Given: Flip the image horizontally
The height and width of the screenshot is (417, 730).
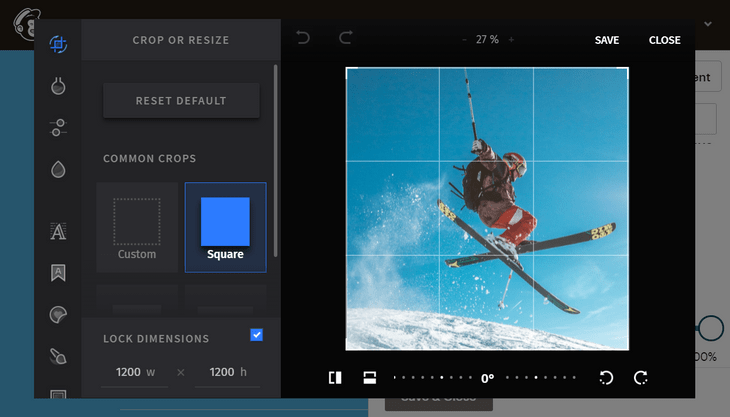Looking at the screenshot, I should pyautogui.click(x=335, y=377).
